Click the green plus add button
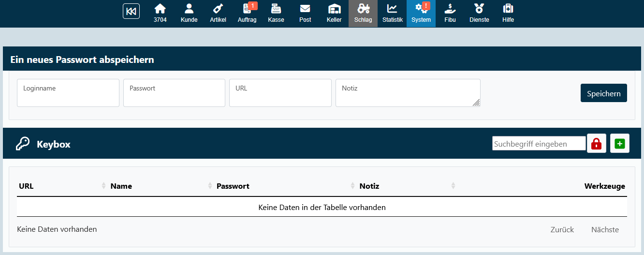644x255 pixels. coord(619,144)
